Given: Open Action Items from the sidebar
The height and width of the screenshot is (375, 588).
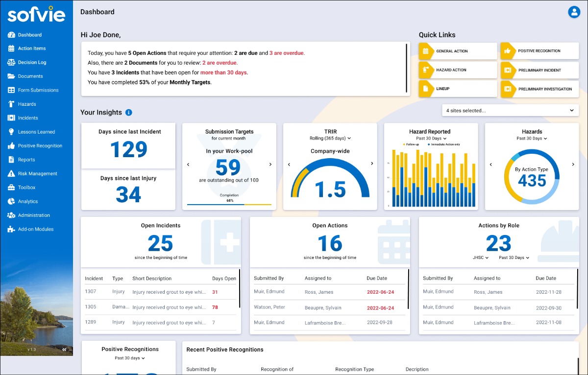Looking at the screenshot, I should (32, 48).
